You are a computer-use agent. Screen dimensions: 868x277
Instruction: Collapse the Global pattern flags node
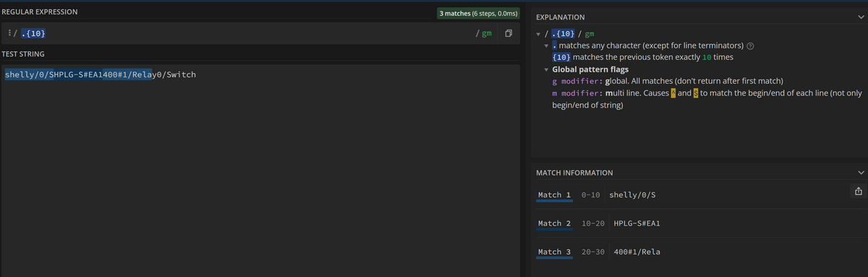546,69
